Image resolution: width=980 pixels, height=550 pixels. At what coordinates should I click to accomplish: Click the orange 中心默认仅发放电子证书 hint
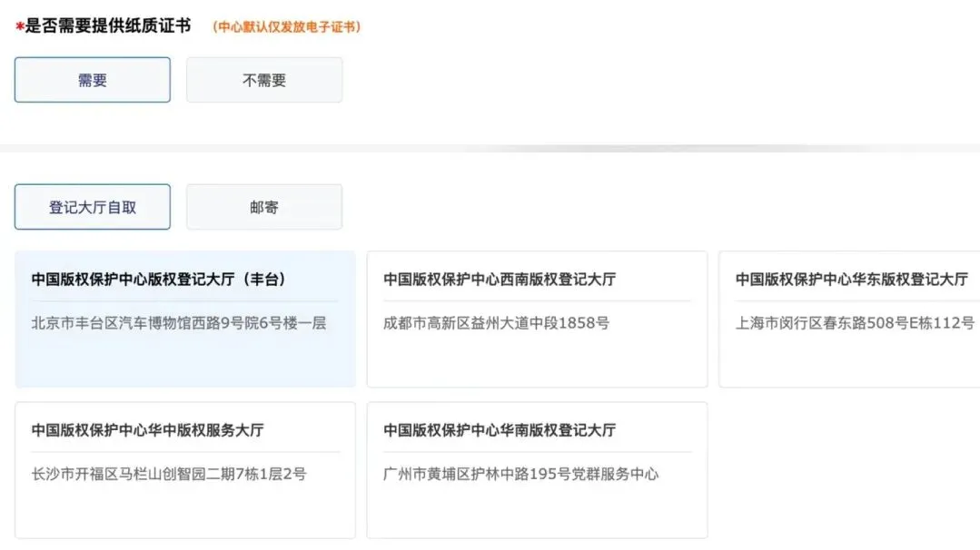click(x=287, y=27)
